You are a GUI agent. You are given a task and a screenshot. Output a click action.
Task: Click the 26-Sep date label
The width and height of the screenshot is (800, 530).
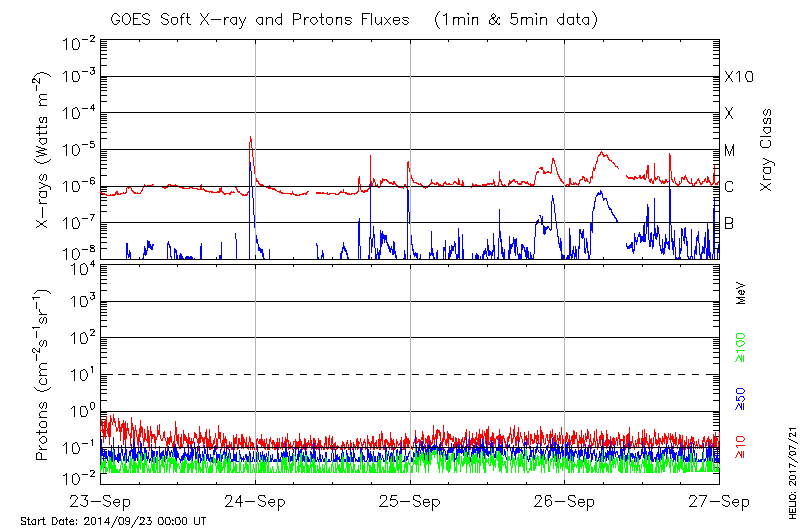pyautogui.click(x=565, y=500)
